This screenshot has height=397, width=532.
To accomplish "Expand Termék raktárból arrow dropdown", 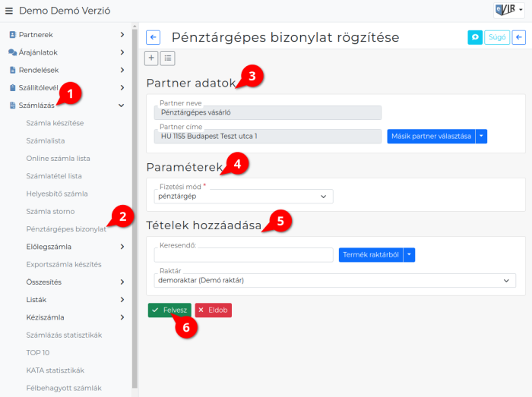I will (410, 255).
